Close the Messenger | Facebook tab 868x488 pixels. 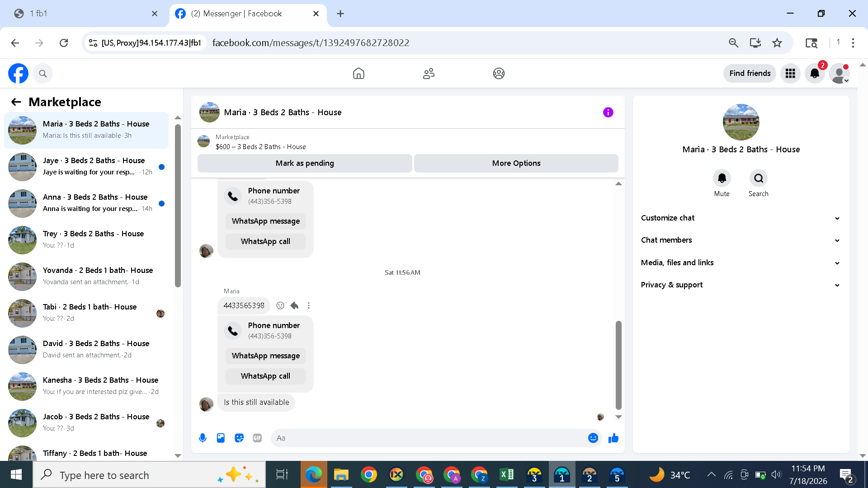(316, 14)
